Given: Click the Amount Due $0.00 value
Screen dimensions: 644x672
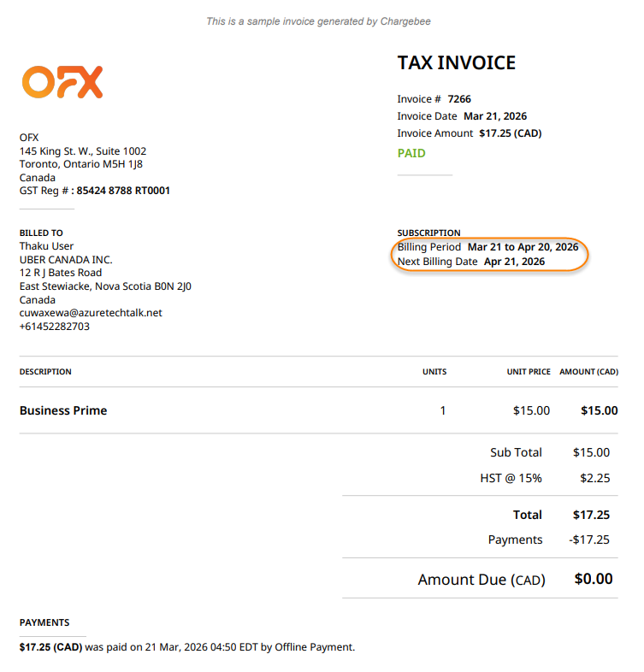Looking at the screenshot, I should [x=593, y=579].
